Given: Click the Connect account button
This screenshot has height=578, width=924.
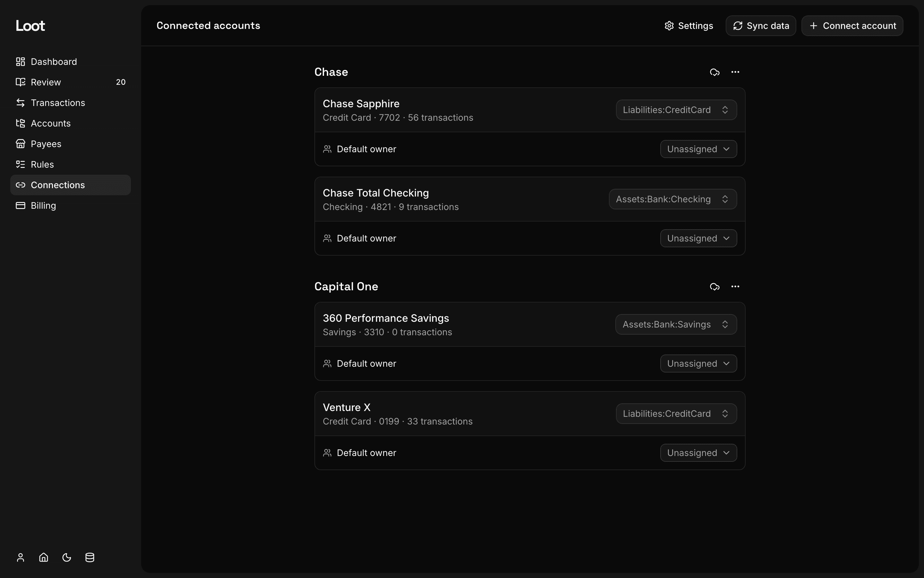Looking at the screenshot, I should [x=852, y=26].
